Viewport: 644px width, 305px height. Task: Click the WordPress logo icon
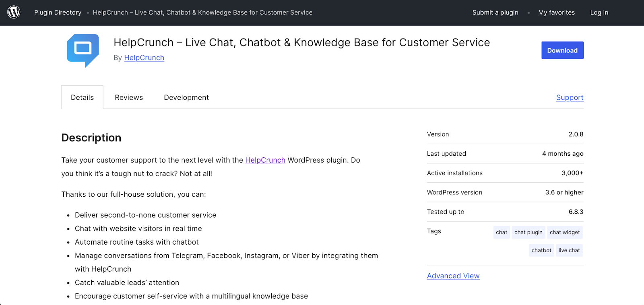tap(14, 12)
